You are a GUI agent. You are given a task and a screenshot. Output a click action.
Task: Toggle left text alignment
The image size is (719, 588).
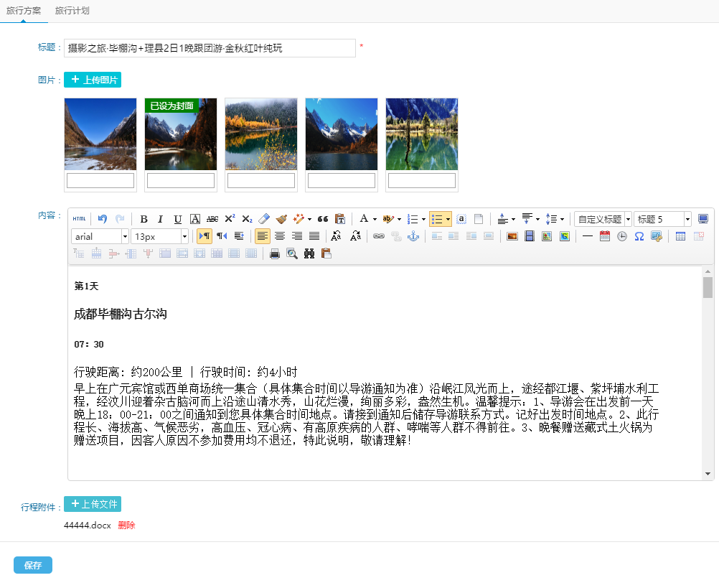coord(263,236)
